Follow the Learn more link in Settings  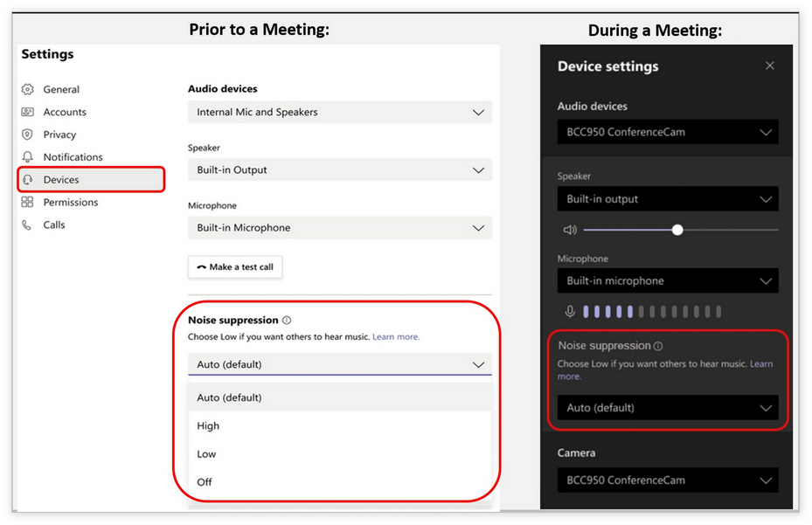[x=396, y=337]
